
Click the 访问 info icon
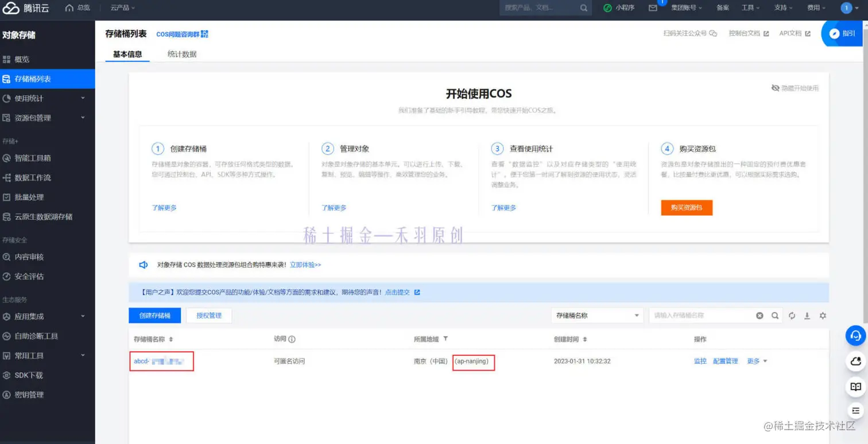(x=292, y=340)
